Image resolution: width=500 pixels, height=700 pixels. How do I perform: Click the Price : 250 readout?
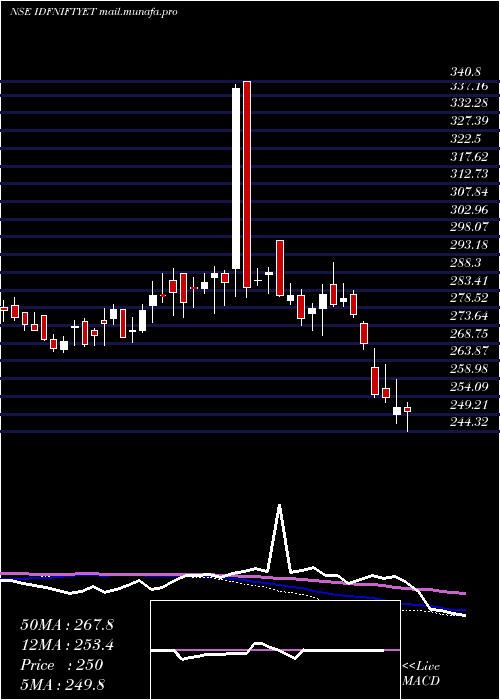click(x=62, y=665)
